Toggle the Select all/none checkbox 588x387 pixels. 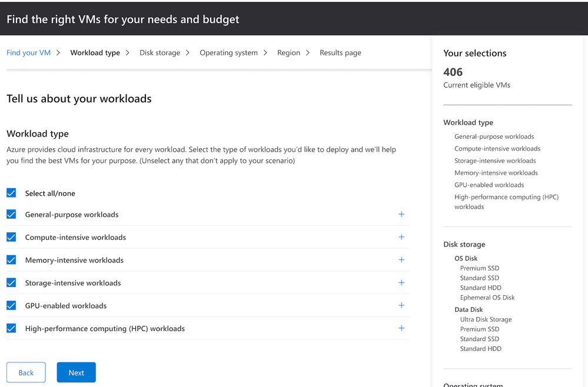11,193
